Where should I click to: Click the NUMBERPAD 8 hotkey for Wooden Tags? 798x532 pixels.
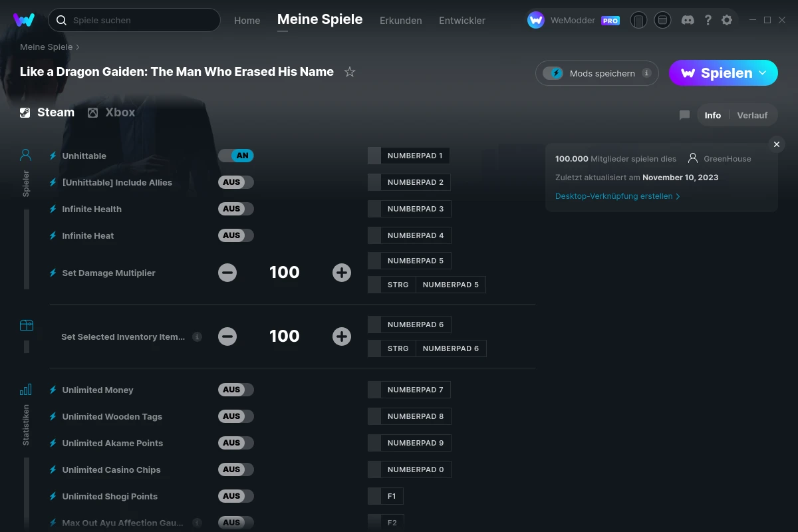(410, 416)
